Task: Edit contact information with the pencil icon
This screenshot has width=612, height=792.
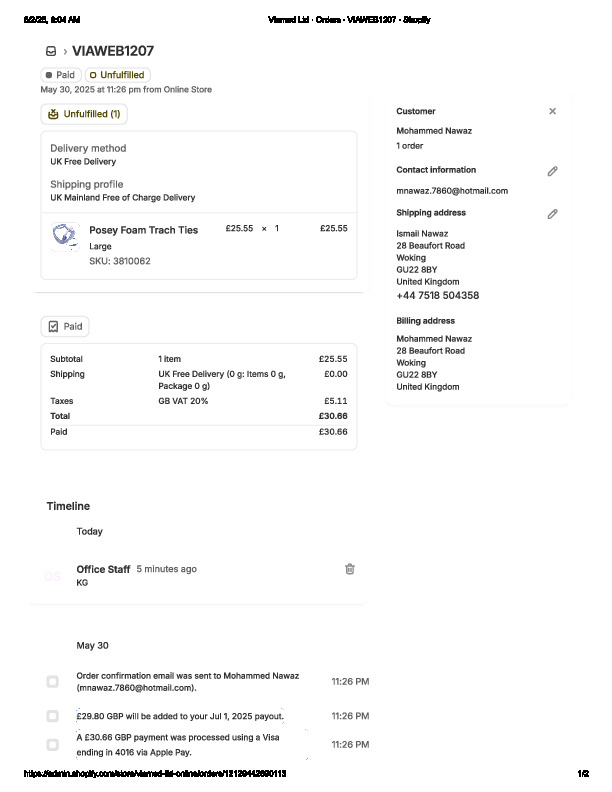Action: 552,171
